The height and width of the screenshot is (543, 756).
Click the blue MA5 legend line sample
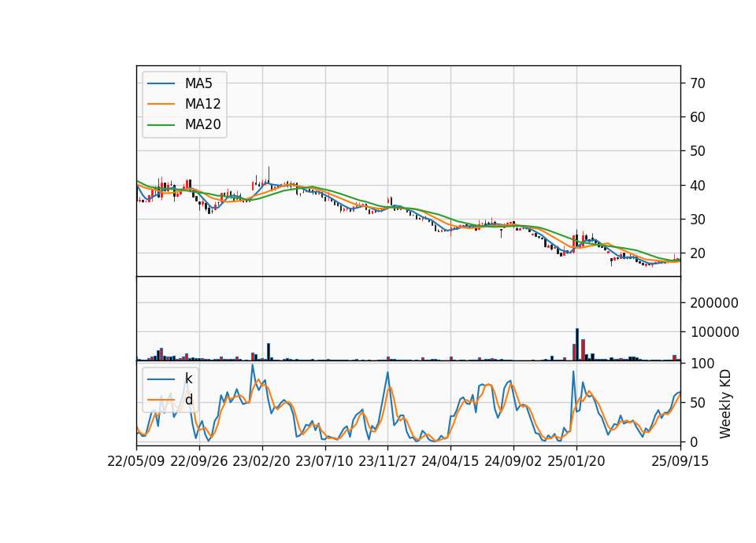pyautogui.click(x=161, y=83)
